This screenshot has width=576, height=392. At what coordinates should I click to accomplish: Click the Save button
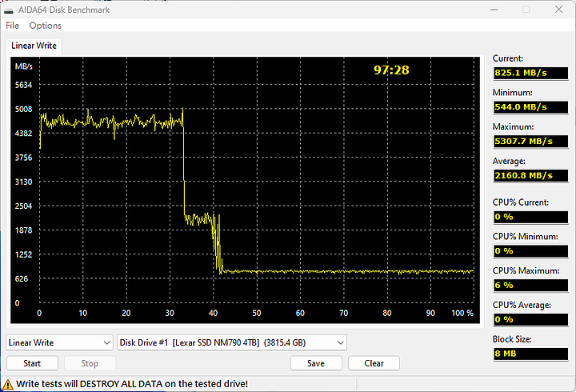tap(316, 363)
